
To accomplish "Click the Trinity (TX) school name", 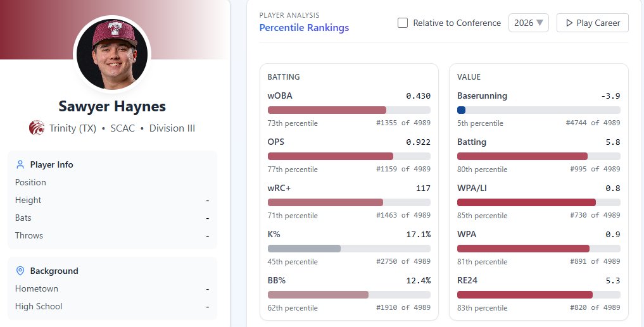I will click(x=73, y=128).
